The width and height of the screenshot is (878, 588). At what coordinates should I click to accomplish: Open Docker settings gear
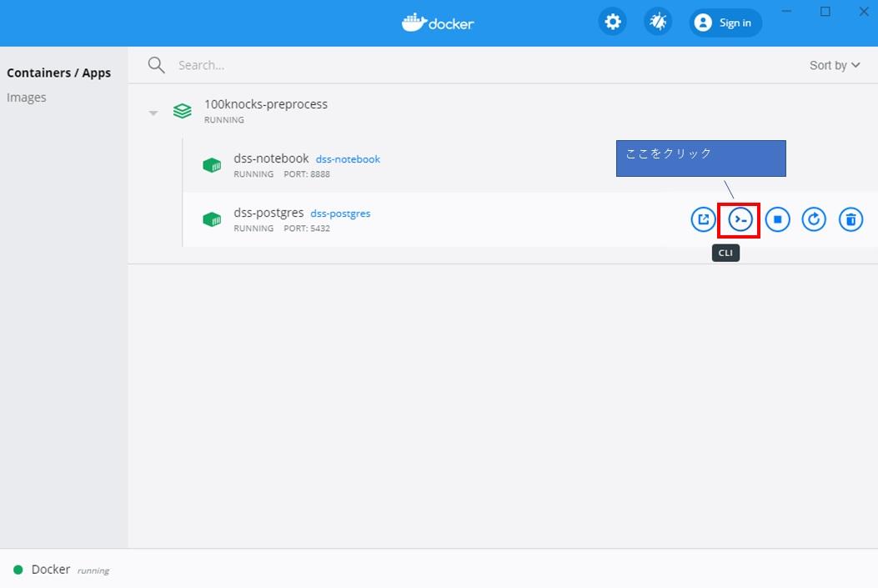click(613, 23)
